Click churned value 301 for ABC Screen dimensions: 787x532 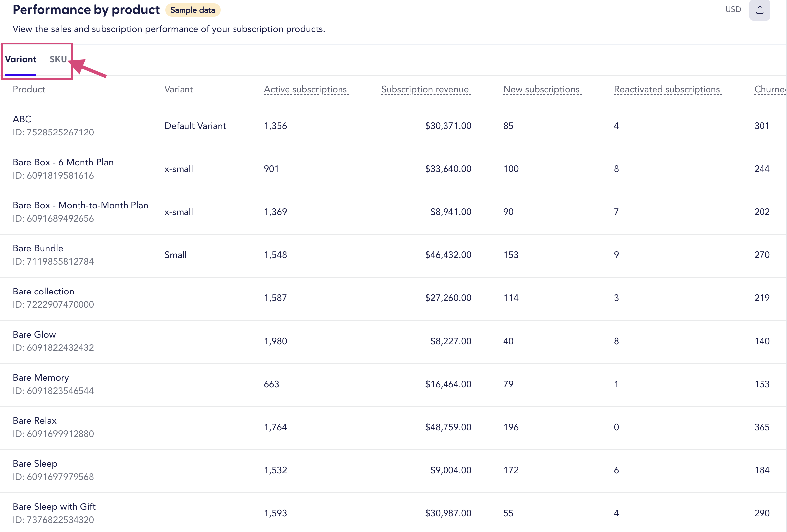tap(761, 126)
